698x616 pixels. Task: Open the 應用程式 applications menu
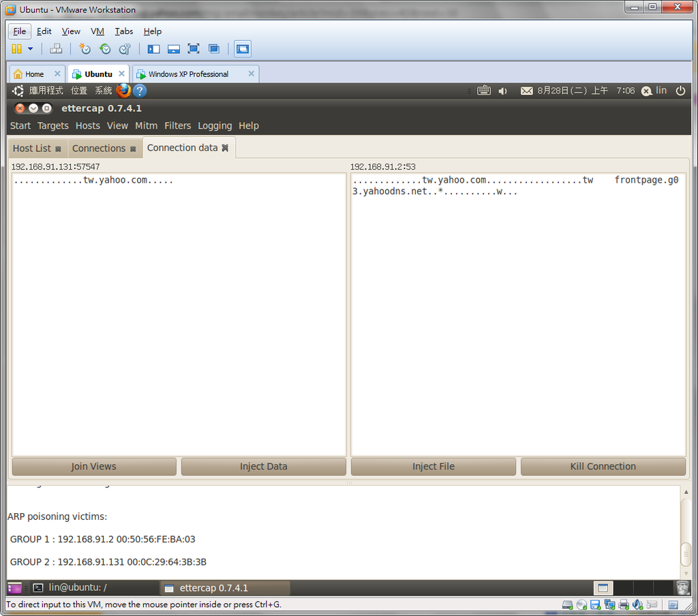[x=46, y=91]
